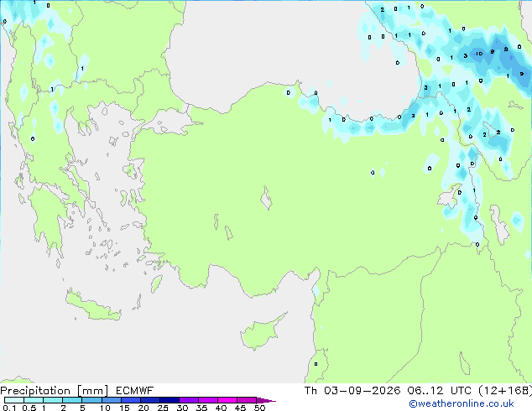
Task: Click the 1–2 mm legend color swatch
Action: click(x=53, y=400)
